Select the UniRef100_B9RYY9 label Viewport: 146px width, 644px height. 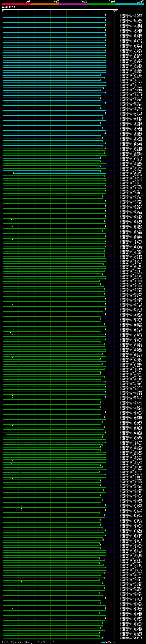(131, 103)
